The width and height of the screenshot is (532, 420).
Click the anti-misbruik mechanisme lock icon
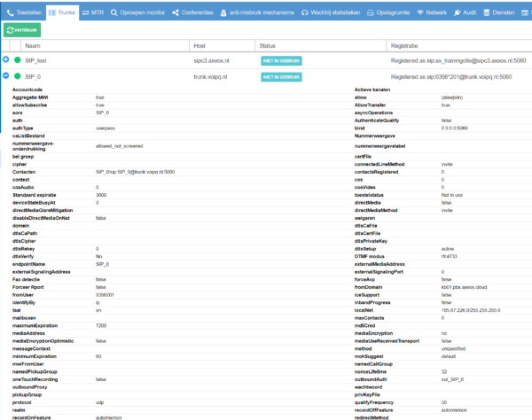click(222, 13)
